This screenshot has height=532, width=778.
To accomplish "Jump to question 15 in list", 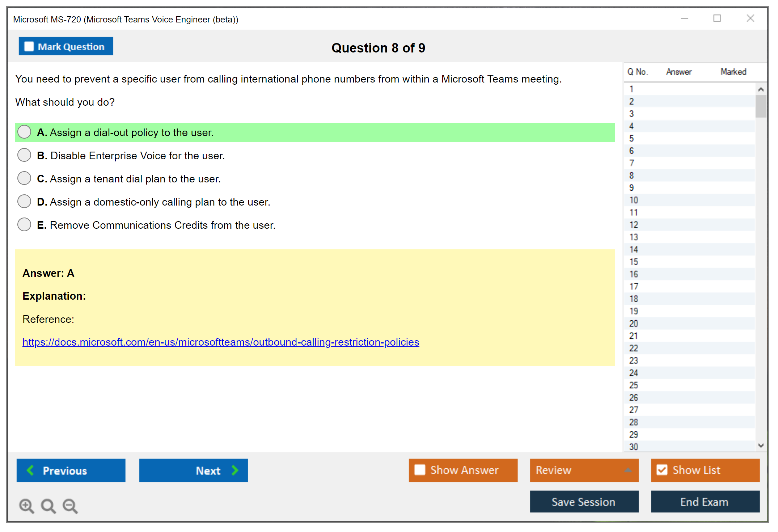I will pos(634,262).
